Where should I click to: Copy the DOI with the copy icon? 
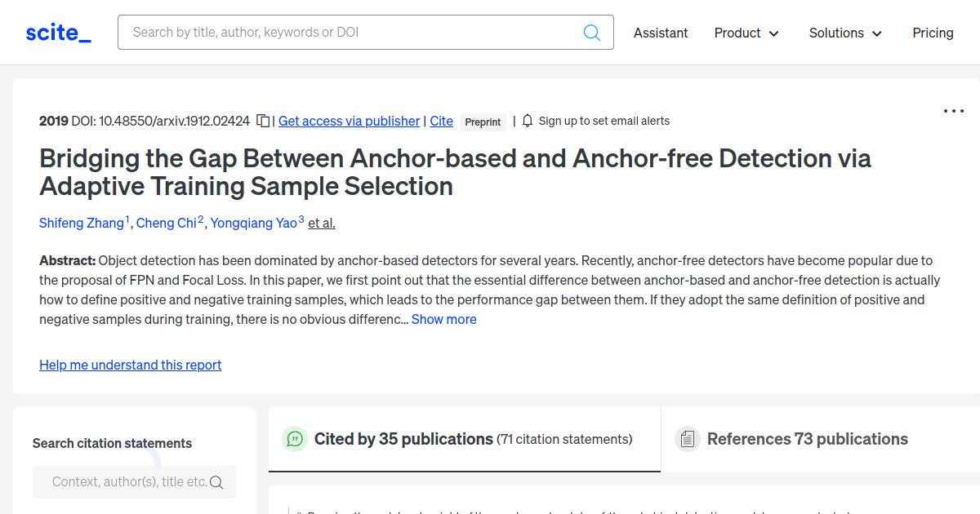[x=263, y=121]
